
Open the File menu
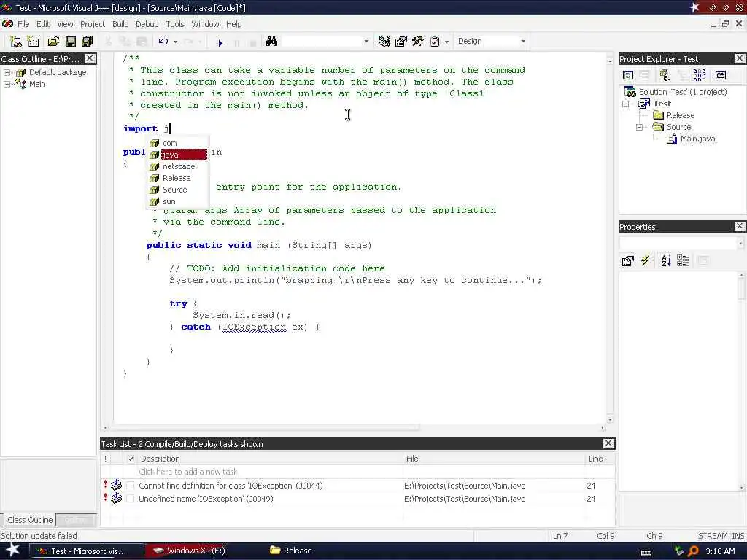(x=23, y=24)
